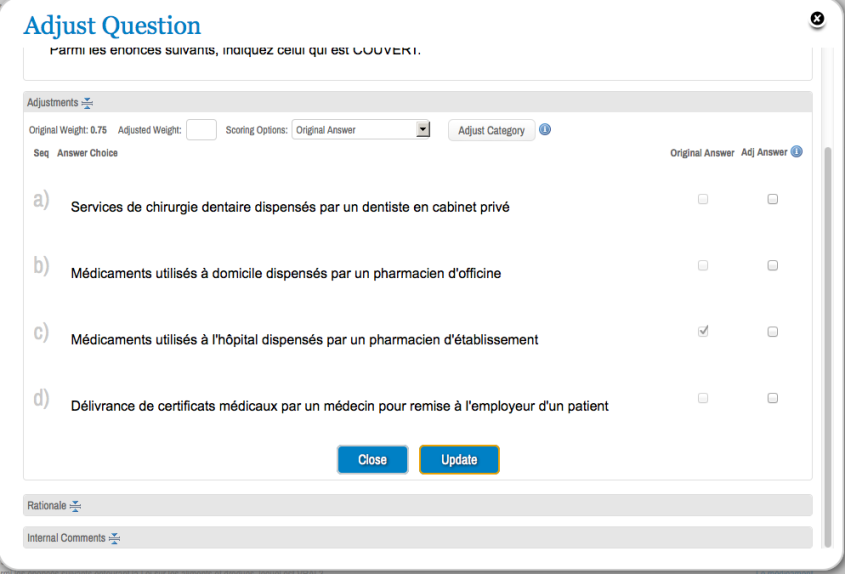This screenshot has height=574, width=845.
Task: Click Original Answer checkbox for choice c
Action: (703, 331)
